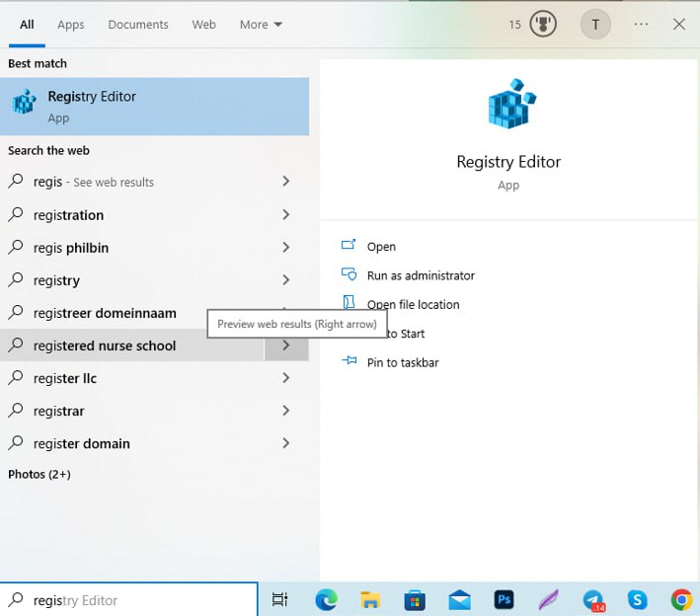The height and width of the screenshot is (616, 700).
Task: Expand the More dropdown
Action: [261, 25]
